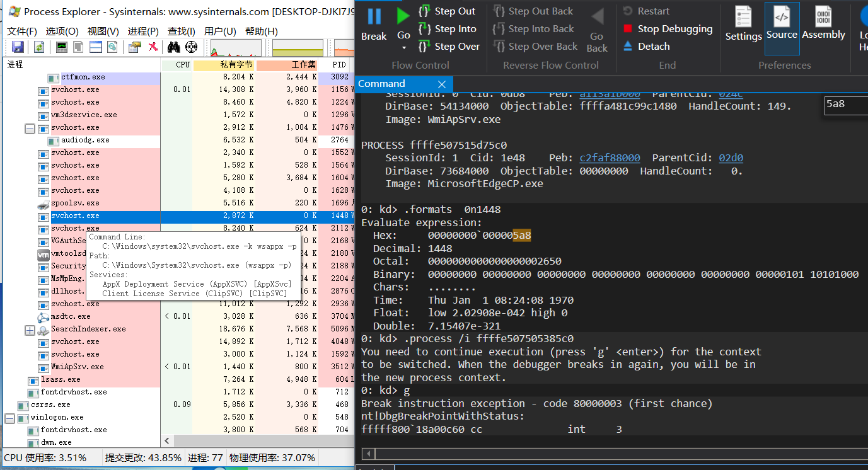Click binoculars Find Handle or DLL icon
The image size is (868, 470).
[x=174, y=47]
